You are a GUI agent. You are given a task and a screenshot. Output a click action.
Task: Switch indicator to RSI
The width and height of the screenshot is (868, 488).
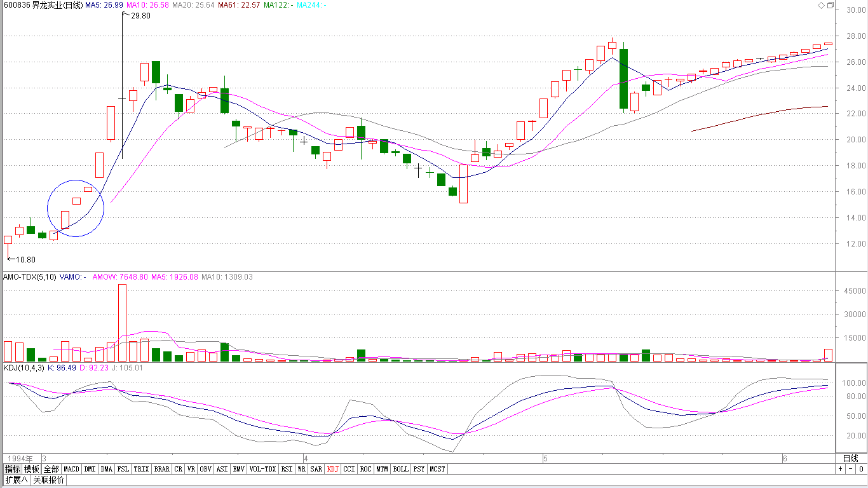(x=287, y=469)
